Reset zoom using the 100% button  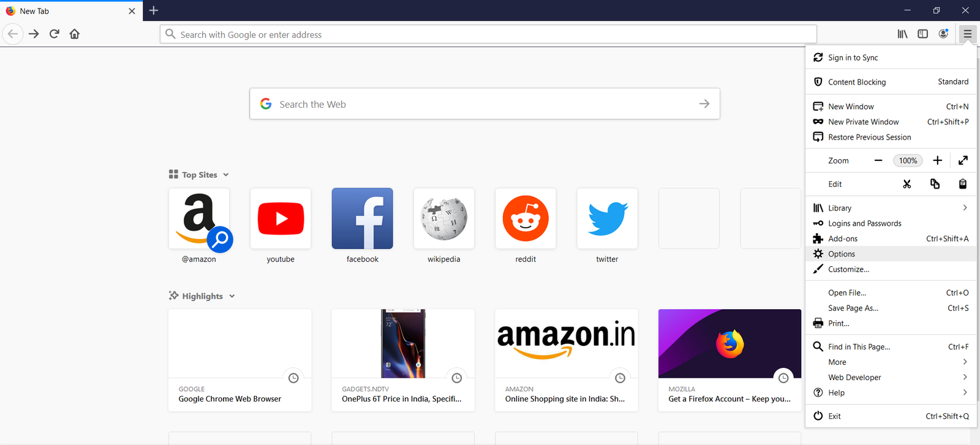(908, 160)
